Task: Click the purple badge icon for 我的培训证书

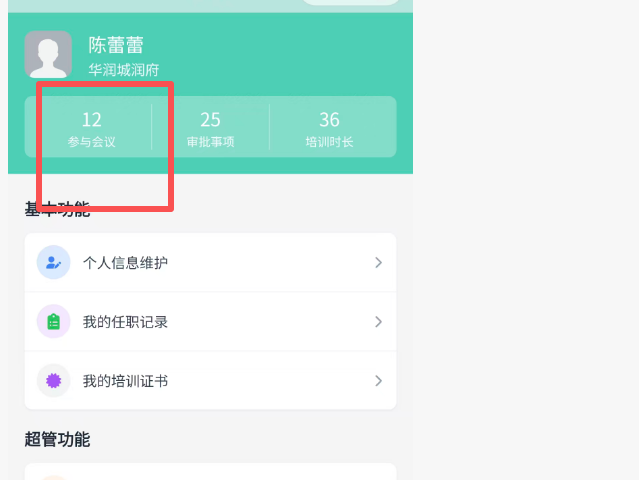Action: click(x=53, y=380)
